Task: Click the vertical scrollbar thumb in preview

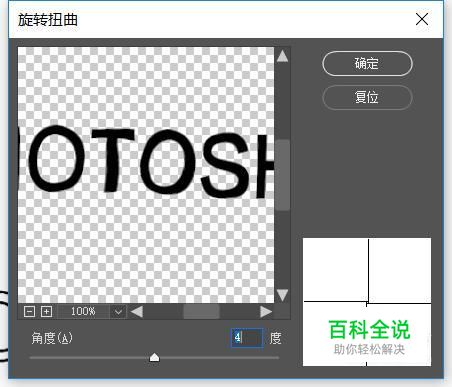Action: click(x=283, y=175)
